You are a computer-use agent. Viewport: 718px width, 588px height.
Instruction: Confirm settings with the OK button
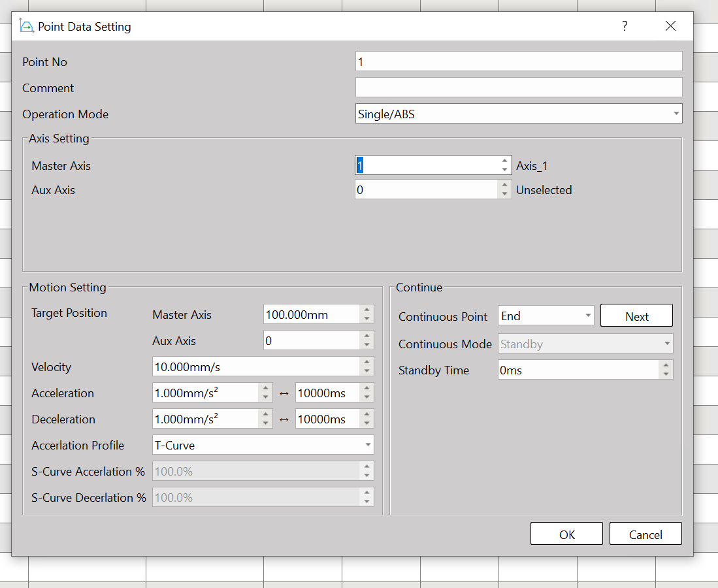tap(566, 534)
